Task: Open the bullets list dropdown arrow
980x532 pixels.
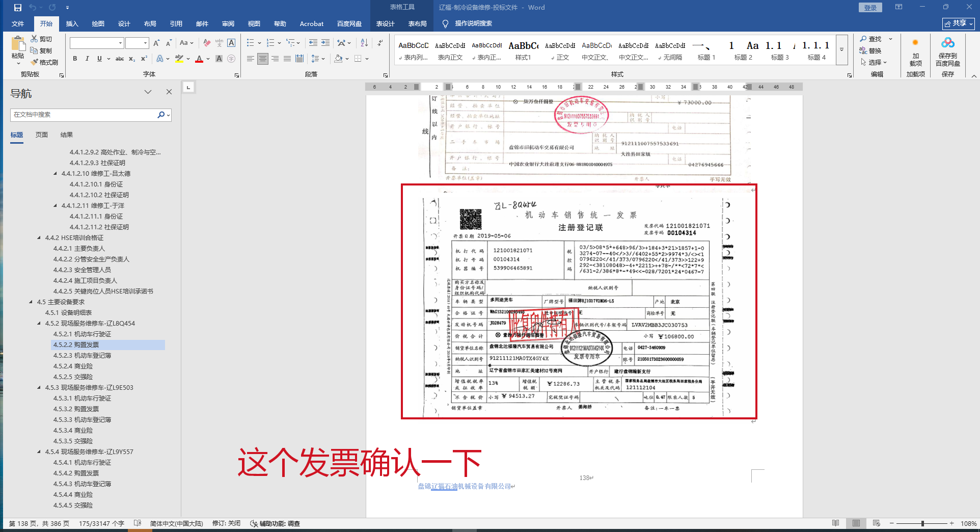Action: (259, 43)
